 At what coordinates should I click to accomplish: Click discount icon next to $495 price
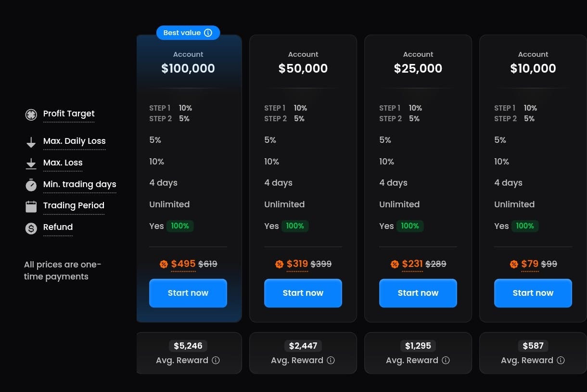[164, 264]
